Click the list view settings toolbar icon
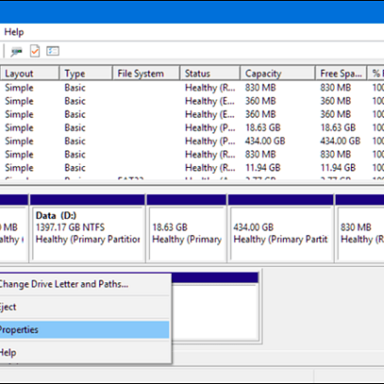The image size is (384, 384). 53,51
